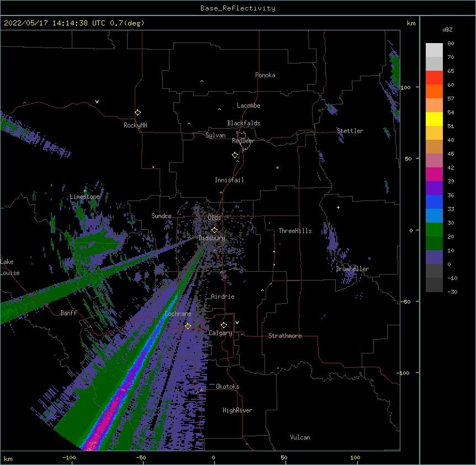Click the Strathmore label
This screenshot has height=465, width=476.
285,336
